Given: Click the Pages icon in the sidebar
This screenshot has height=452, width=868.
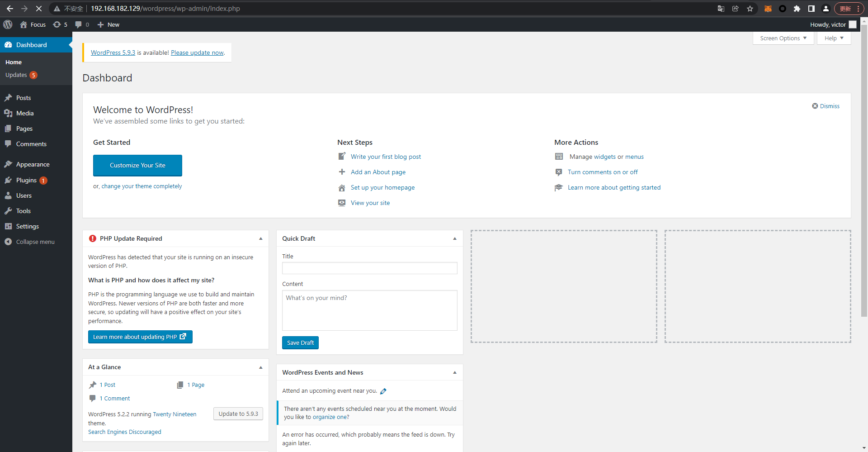Looking at the screenshot, I should (8, 128).
